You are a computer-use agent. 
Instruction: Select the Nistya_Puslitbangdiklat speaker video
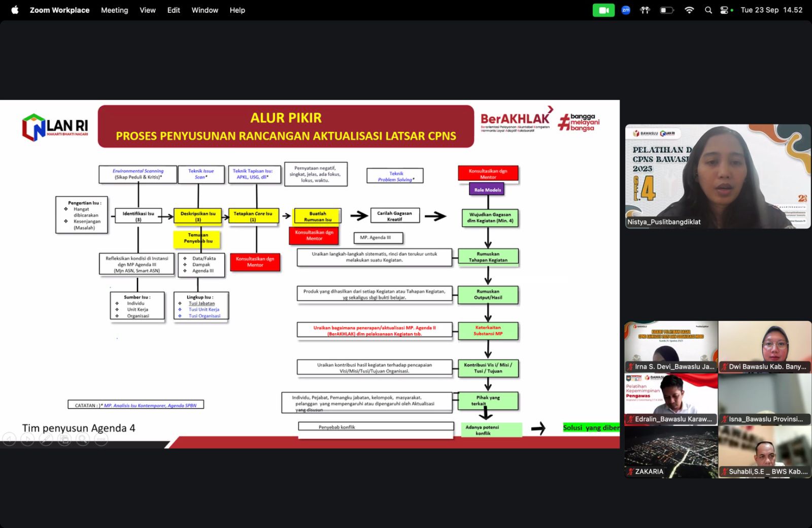[718, 176]
